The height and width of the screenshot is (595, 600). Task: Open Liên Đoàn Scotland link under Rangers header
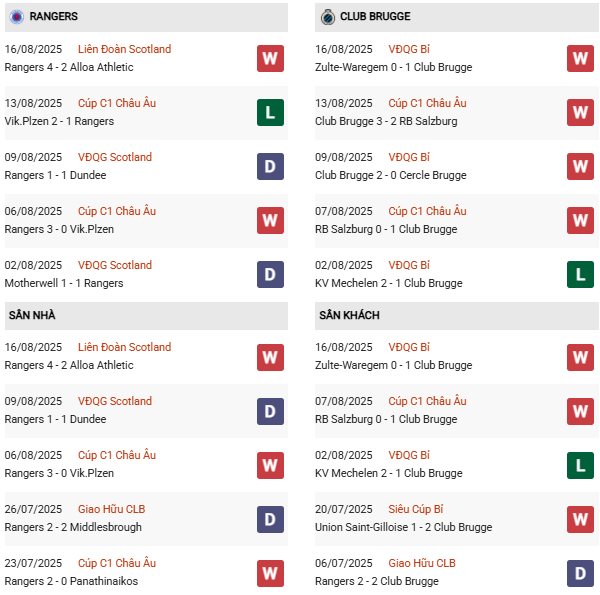(x=124, y=49)
